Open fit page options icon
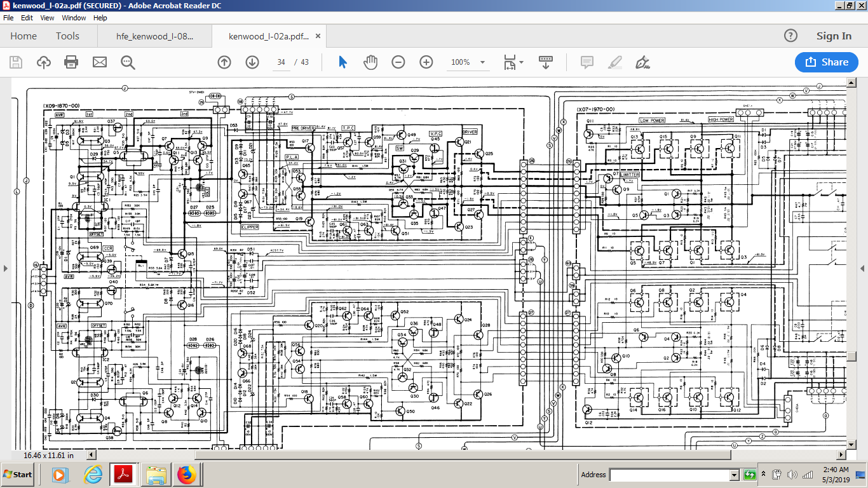Viewport: 868px width, 488px height. pyautogui.click(x=510, y=62)
